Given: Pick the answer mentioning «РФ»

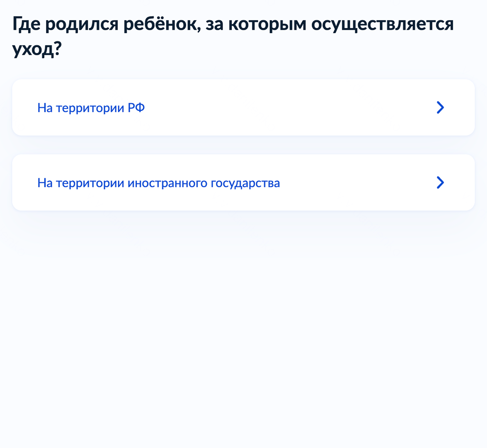Looking at the screenshot, I should point(243,107).
